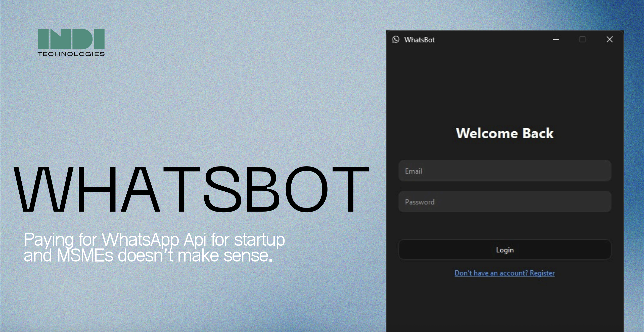The height and width of the screenshot is (332, 644).
Task: Focus the Password input field
Action: pos(505,201)
